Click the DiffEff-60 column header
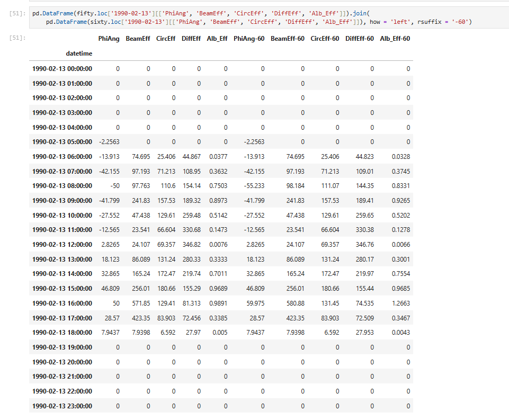This screenshot has height=420, width=509. coord(359,39)
